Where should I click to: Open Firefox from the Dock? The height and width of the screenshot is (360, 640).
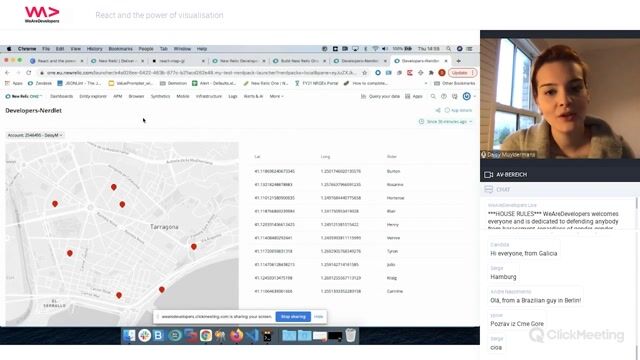click(236, 336)
